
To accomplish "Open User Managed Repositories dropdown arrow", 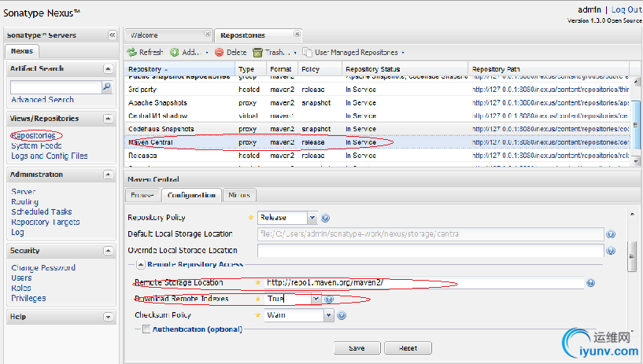I will tap(403, 53).
